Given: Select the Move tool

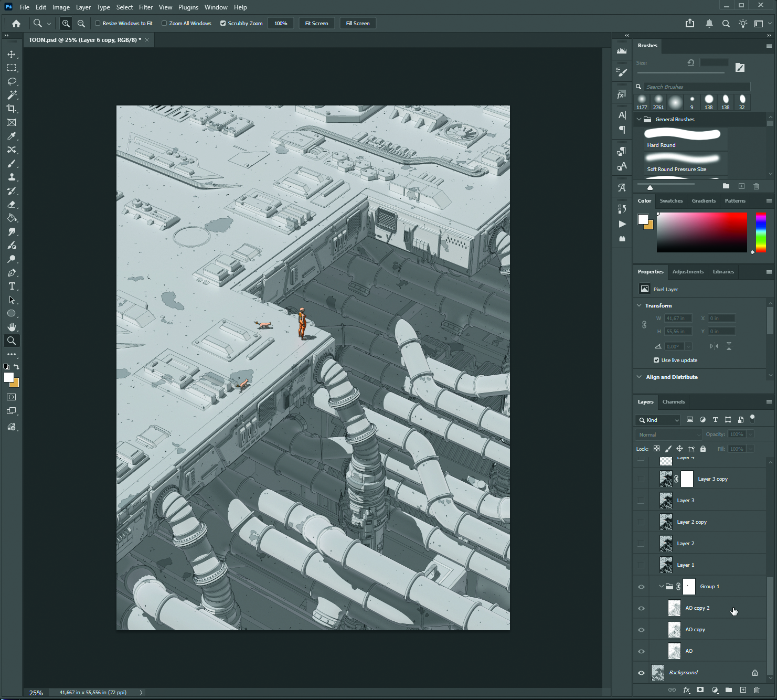Looking at the screenshot, I should 12,55.
